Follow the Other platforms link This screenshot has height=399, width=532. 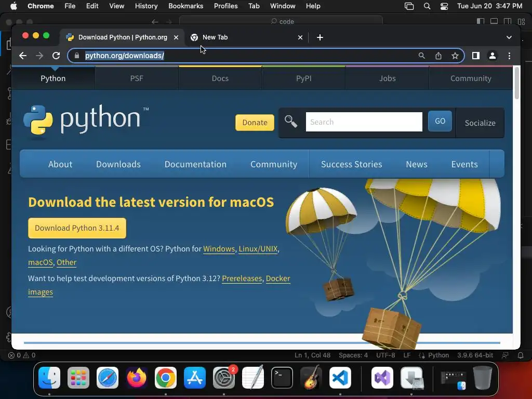click(66, 262)
